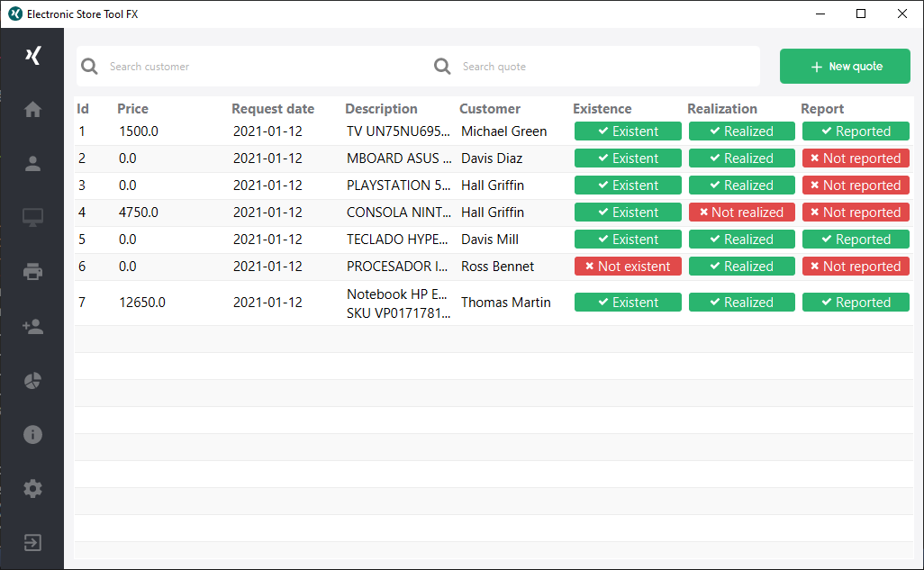Screen dimensions: 924x570
Task: Click the Search quote input field
Action: (x=607, y=67)
